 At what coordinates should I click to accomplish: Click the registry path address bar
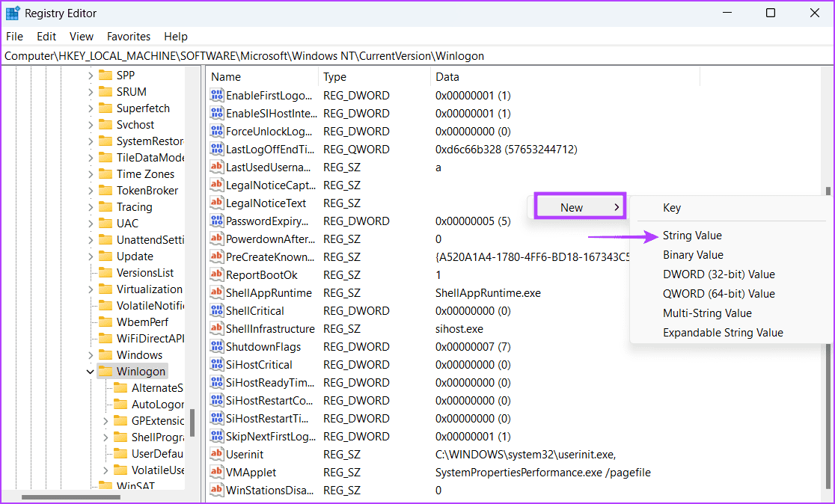(x=417, y=56)
